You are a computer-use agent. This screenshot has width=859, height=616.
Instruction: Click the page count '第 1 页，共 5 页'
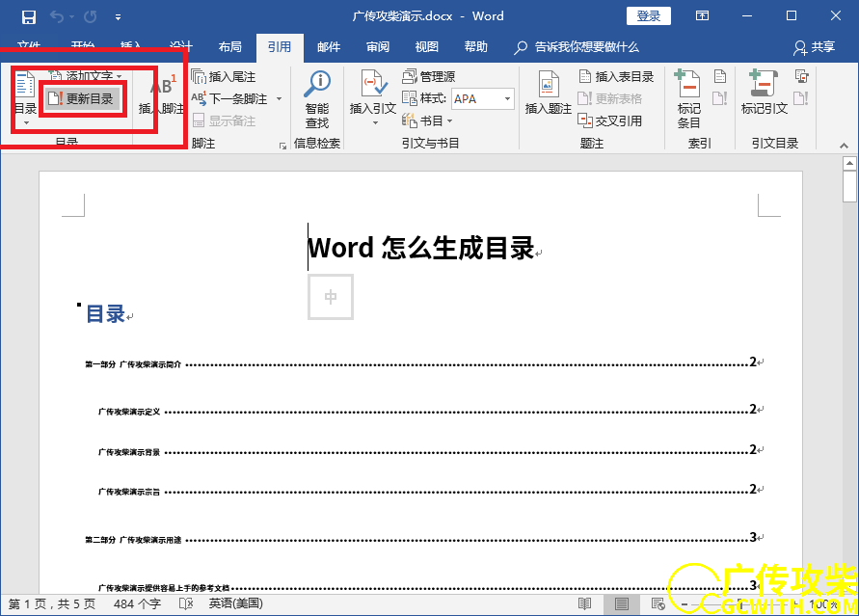[51, 604]
